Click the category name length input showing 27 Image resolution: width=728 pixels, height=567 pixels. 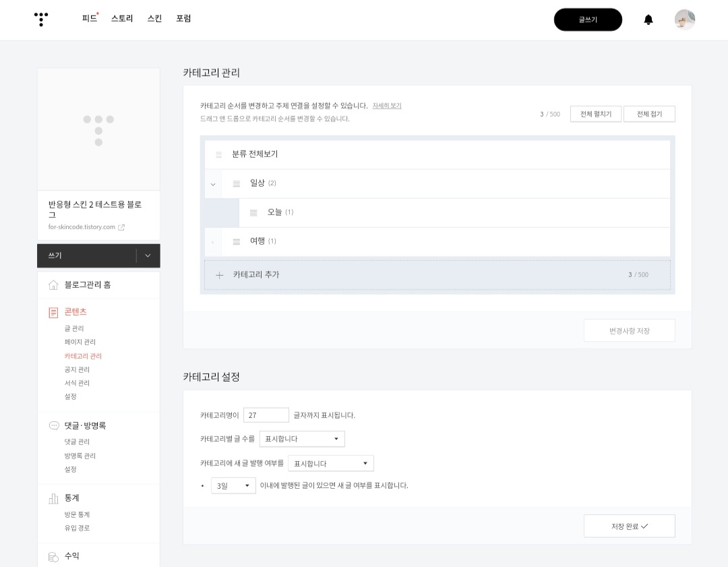coord(266,415)
